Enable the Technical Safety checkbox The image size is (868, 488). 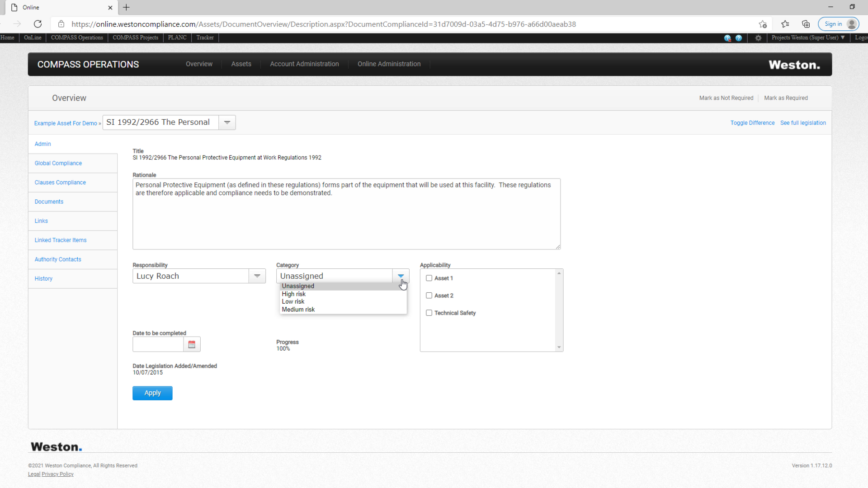429,313
